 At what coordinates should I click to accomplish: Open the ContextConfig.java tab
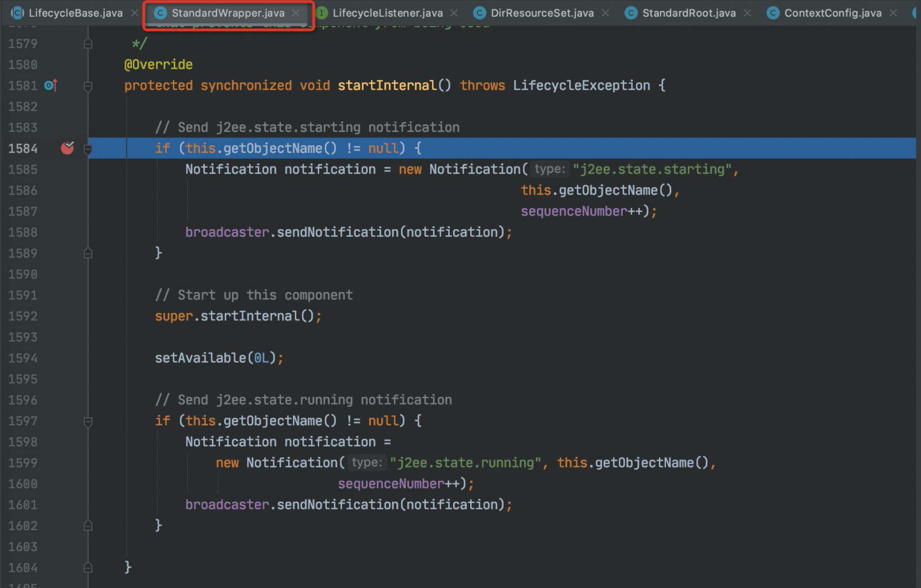coord(832,13)
